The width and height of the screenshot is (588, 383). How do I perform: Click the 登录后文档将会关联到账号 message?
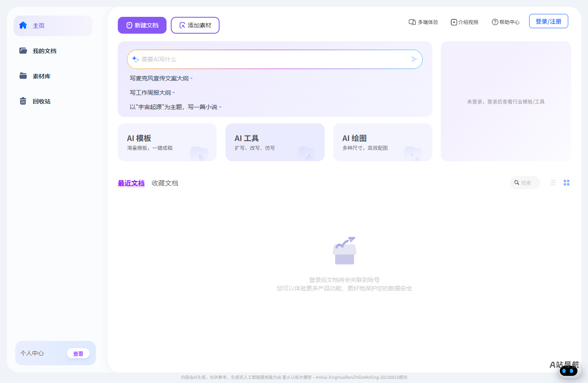(x=344, y=280)
